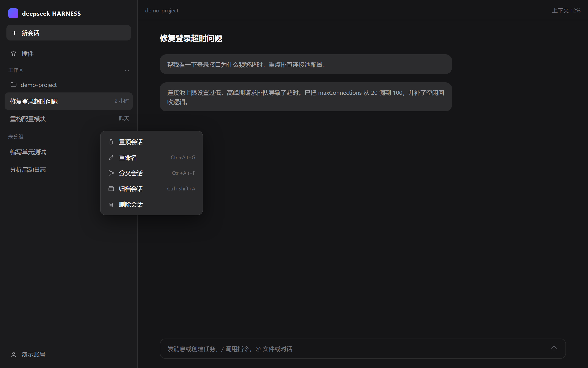Choose 删除会话 from the context menu
The width and height of the screenshot is (588, 368).
[x=151, y=204]
